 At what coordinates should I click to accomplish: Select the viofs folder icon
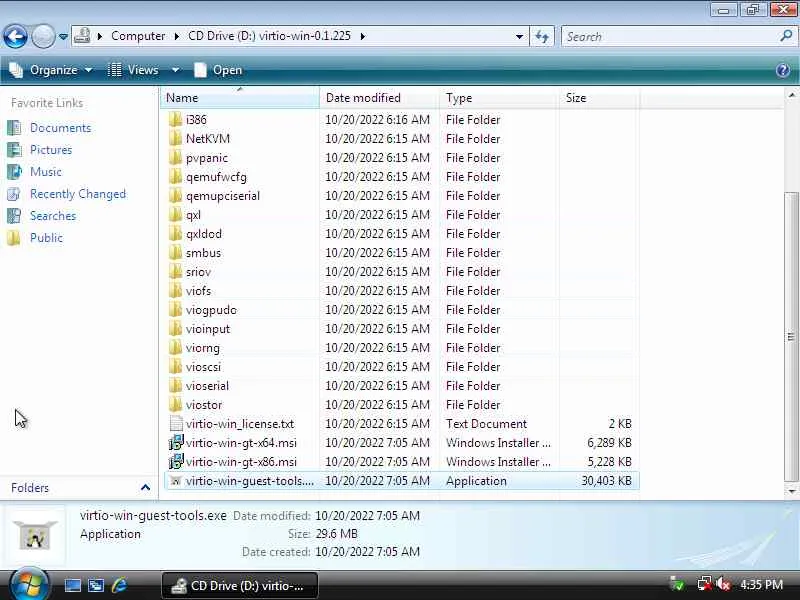pyautogui.click(x=176, y=290)
